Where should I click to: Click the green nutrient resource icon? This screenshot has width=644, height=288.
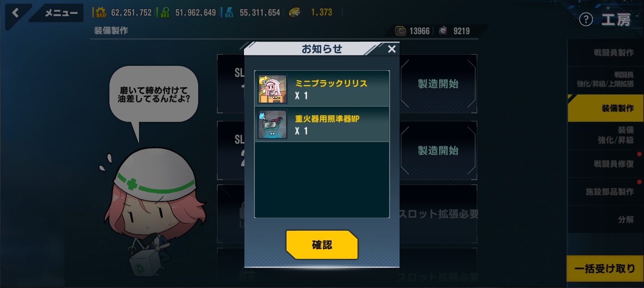[165, 13]
